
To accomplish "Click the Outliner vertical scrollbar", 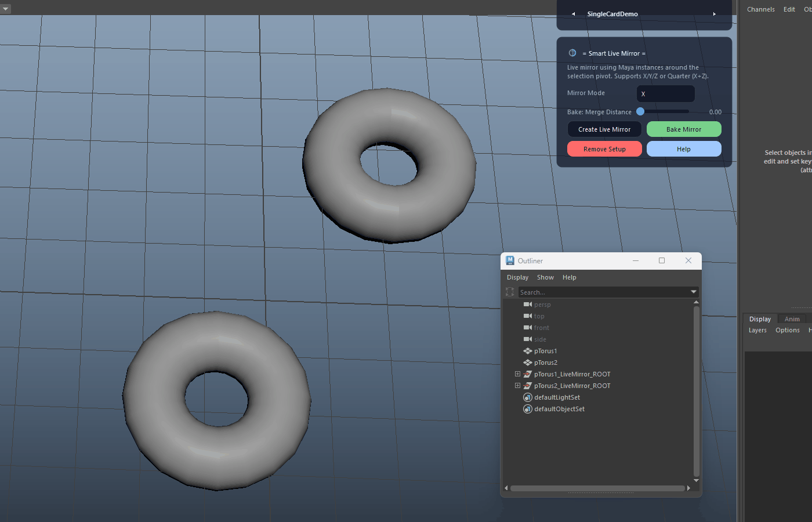I will pyautogui.click(x=696, y=391).
